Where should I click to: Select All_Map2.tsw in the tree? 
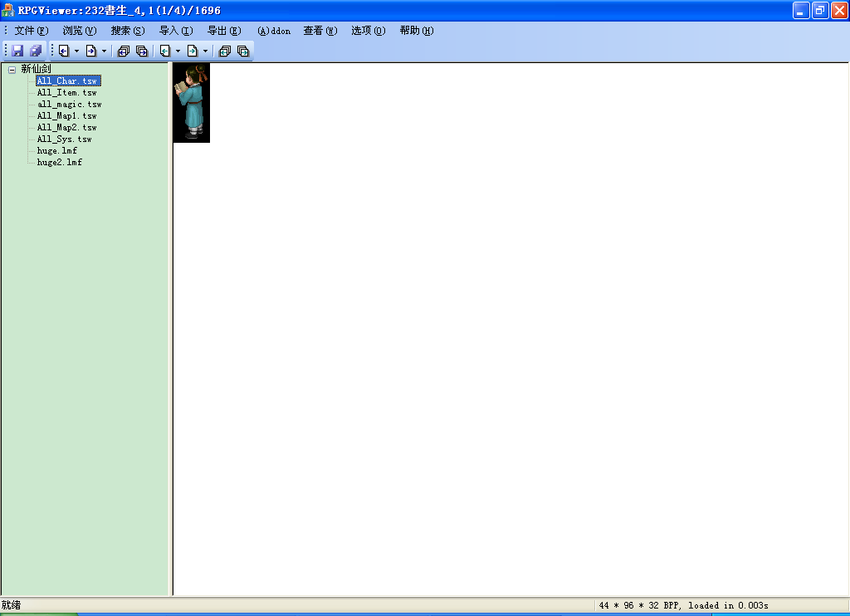click(x=67, y=127)
